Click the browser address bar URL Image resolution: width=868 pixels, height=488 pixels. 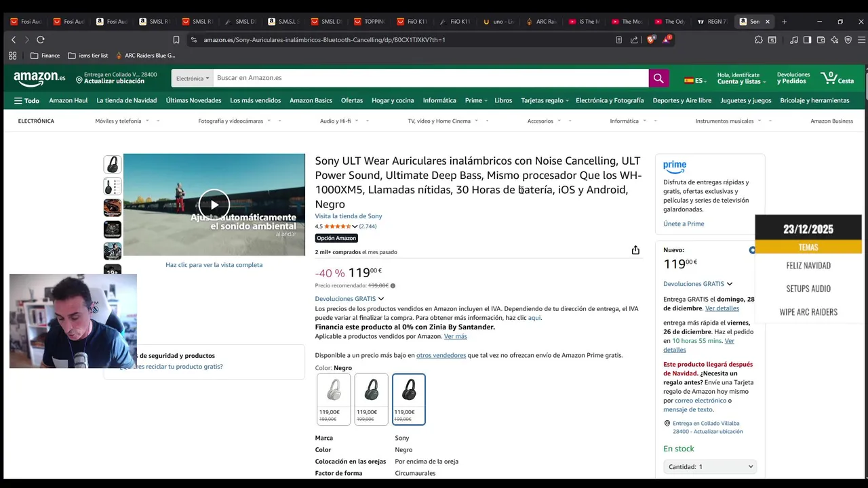(x=324, y=40)
